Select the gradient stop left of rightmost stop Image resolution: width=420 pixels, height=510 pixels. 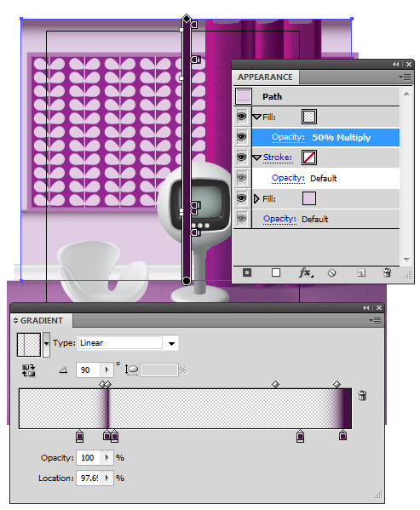click(x=300, y=436)
